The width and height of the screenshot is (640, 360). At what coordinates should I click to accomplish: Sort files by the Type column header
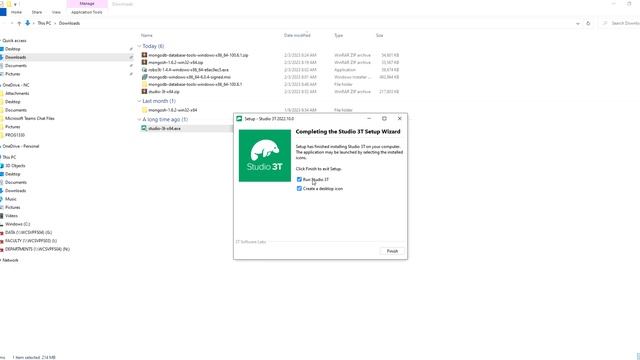tap(338, 36)
